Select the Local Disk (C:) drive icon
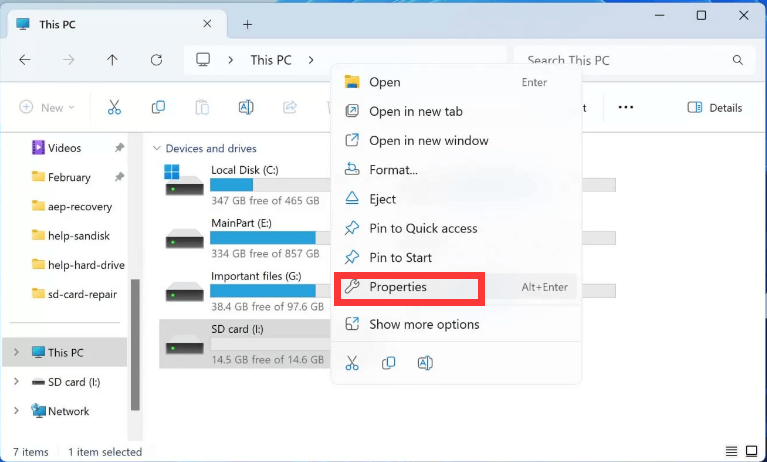Viewport: 767px width, 462px height. [184, 181]
